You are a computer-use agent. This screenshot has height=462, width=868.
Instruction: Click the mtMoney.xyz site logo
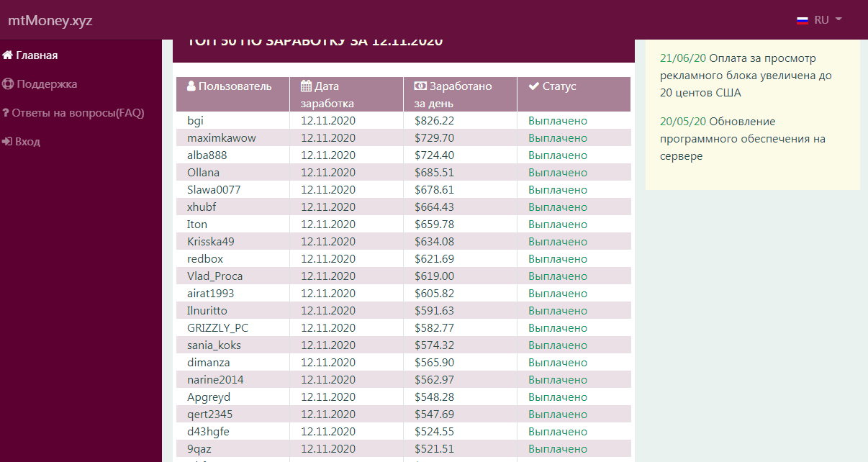coord(50,20)
